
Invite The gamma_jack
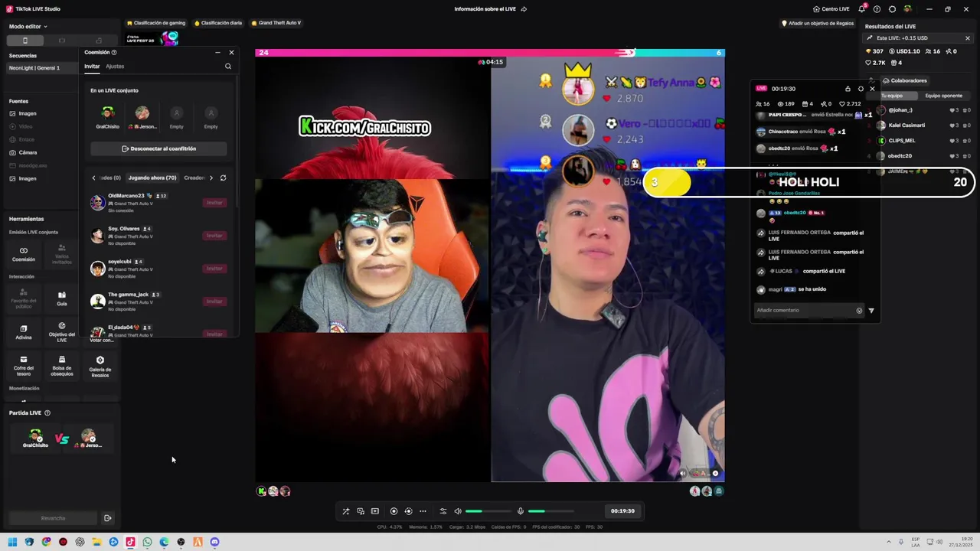(214, 302)
